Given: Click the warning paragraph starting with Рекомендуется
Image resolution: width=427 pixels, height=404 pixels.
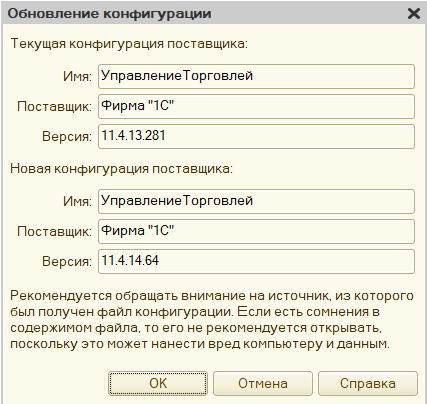Looking at the screenshot, I should [212, 320].
